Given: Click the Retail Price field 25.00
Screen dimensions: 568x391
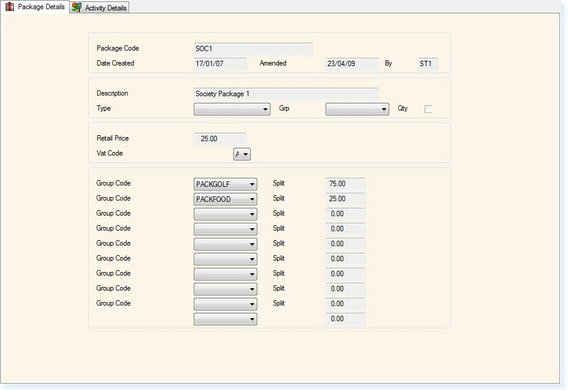Looking at the screenshot, I should [x=220, y=139].
